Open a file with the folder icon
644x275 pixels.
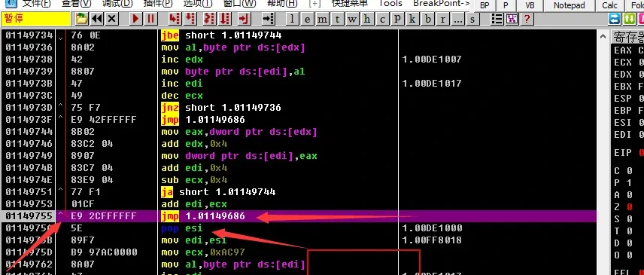pyautogui.click(x=82, y=19)
